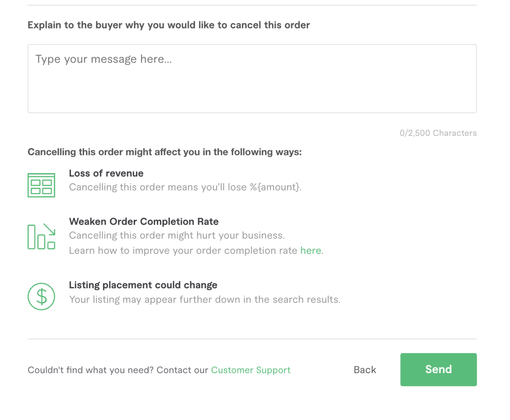Focus the cancellation message text box

coord(252,79)
